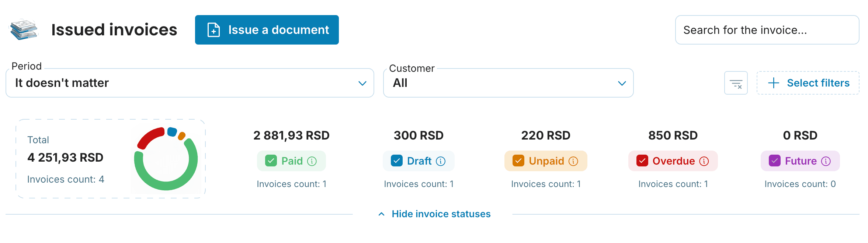The image size is (868, 243).
Task: Click the info icon next to Unpaid
Action: tap(573, 161)
